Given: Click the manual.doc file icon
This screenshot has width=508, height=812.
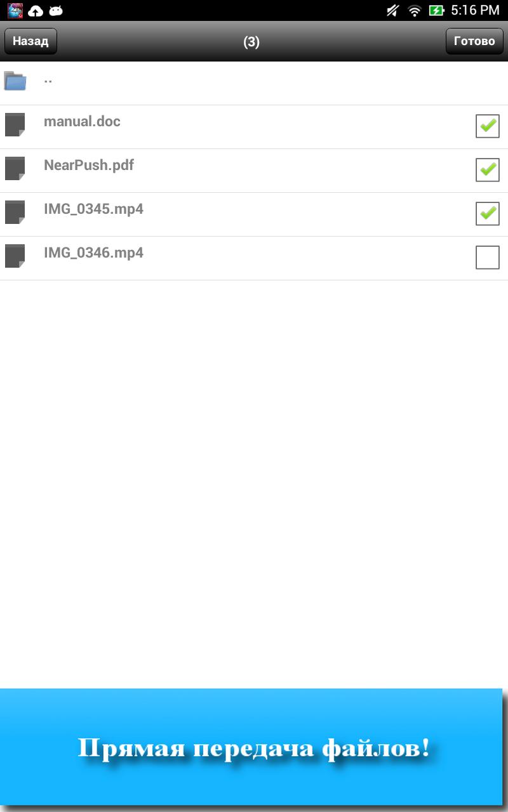Looking at the screenshot, I should 15,125.
